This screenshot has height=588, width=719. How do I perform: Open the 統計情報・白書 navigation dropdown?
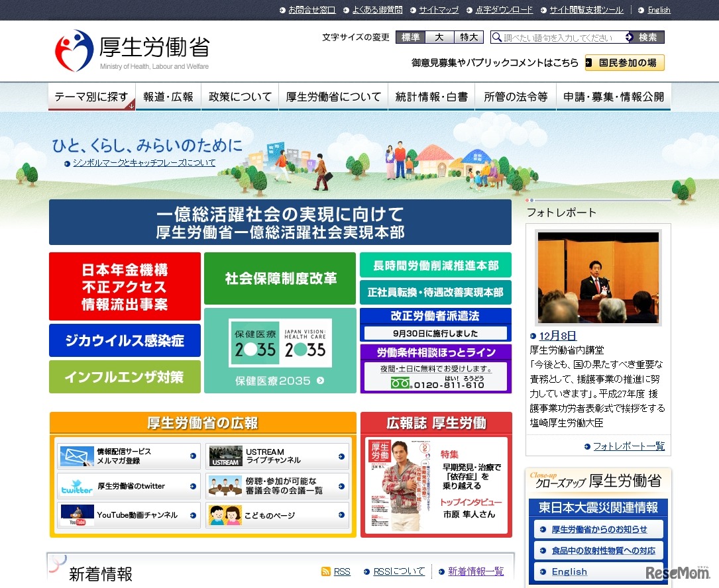[431, 96]
